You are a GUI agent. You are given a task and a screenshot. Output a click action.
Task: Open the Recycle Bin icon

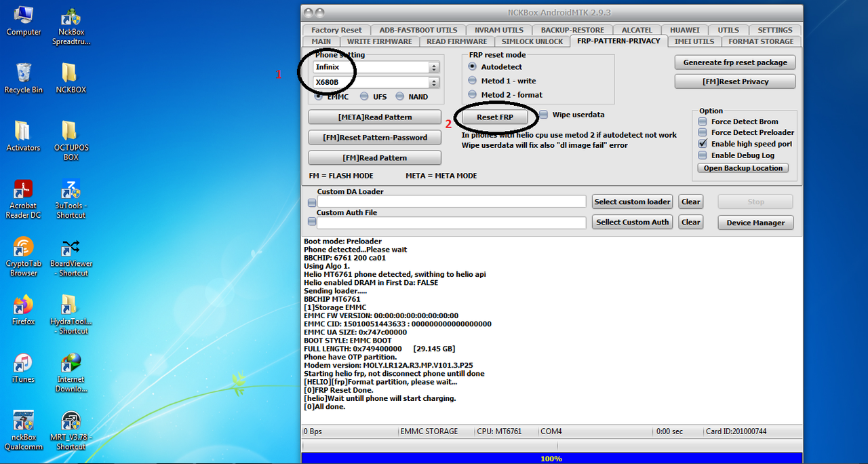pyautogui.click(x=23, y=78)
